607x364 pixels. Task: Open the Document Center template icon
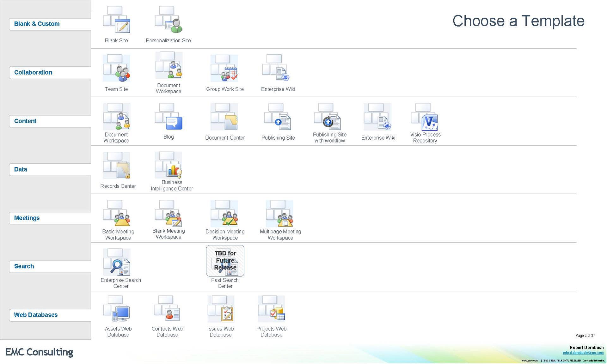(x=224, y=117)
